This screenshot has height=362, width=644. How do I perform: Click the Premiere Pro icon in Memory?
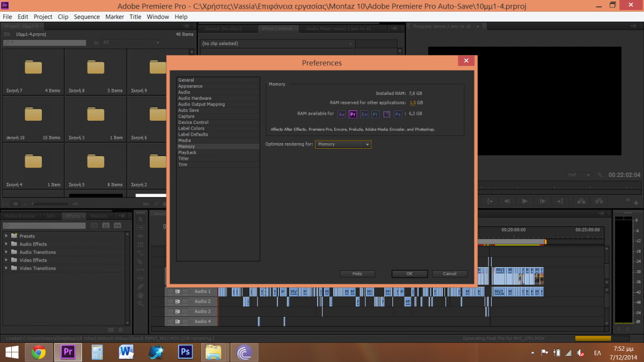[x=353, y=114]
